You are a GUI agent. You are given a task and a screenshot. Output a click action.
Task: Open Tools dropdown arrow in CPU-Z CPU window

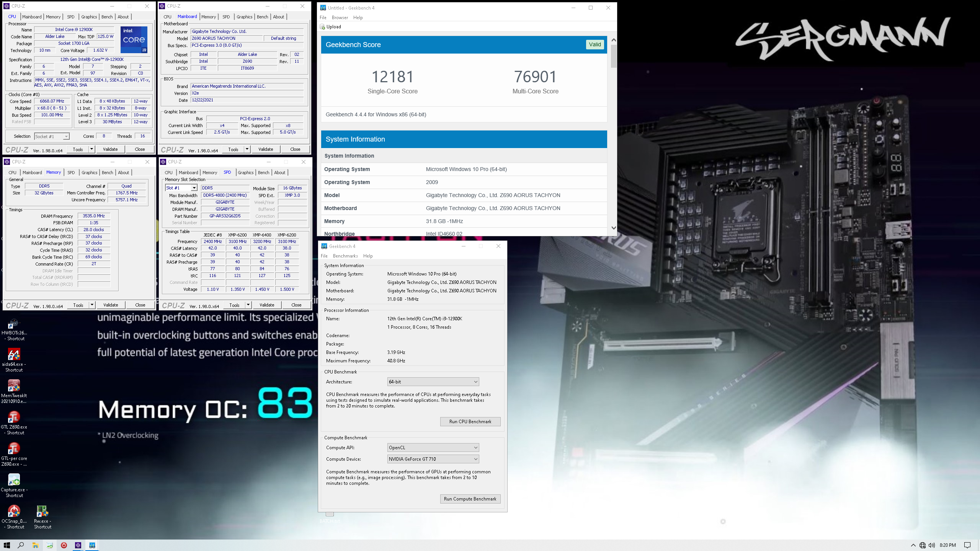92,149
